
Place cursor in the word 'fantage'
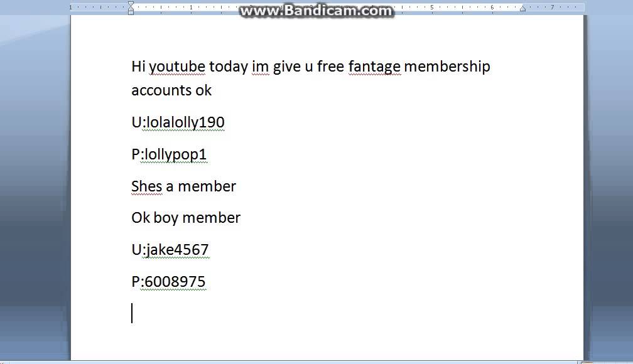(374, 67)
